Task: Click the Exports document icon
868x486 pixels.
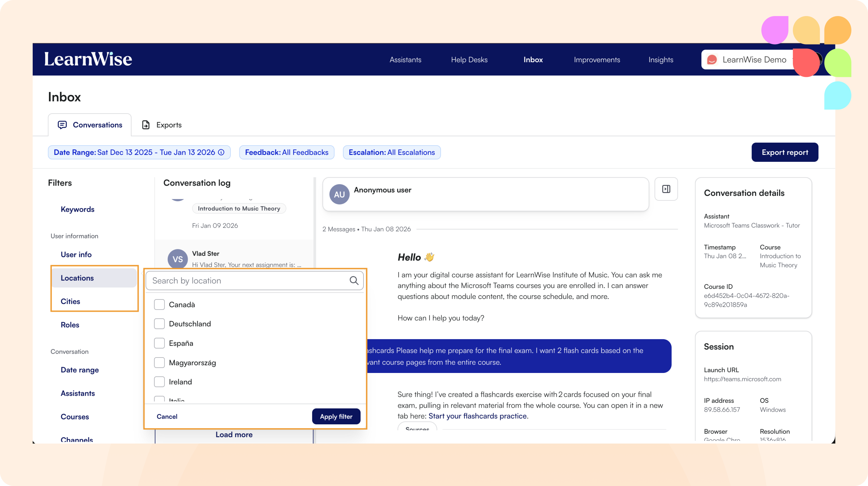Action: 146,125
